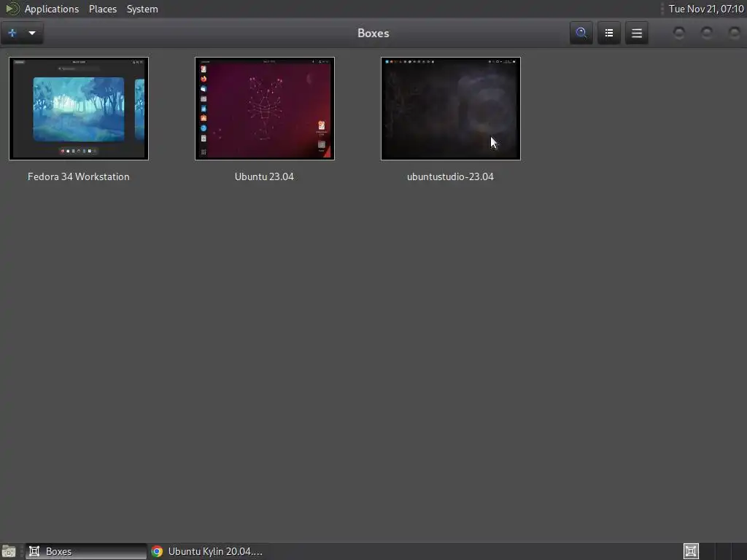The height and width of the screenshot is (560, 747).
Task: Click the last window control button
Action: pos(734,33)
